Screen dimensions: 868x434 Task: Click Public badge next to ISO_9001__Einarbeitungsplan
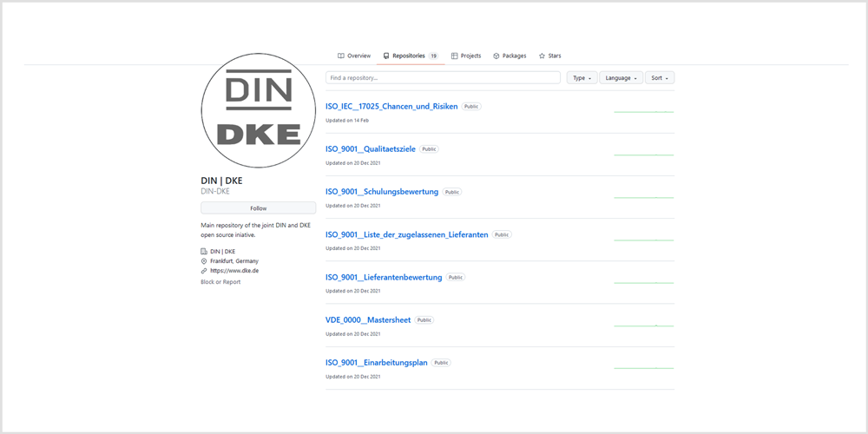pyautogui.click(x=441, y=363)
